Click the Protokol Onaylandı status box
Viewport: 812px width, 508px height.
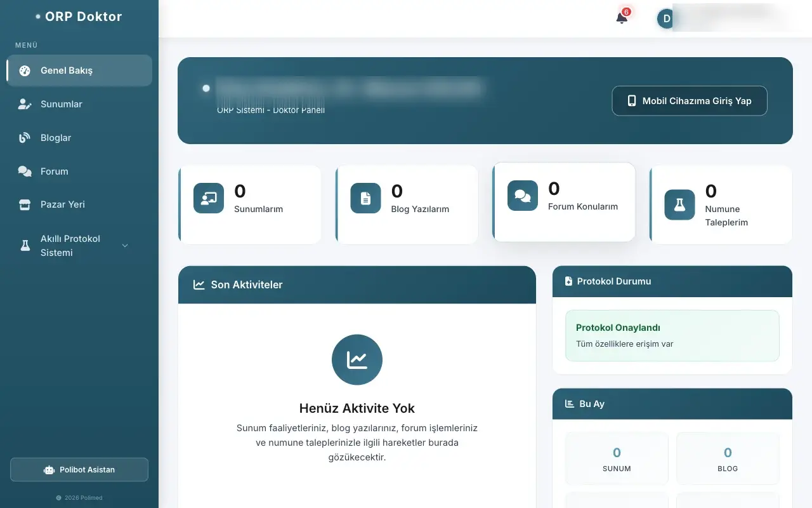tap(672, 336)
